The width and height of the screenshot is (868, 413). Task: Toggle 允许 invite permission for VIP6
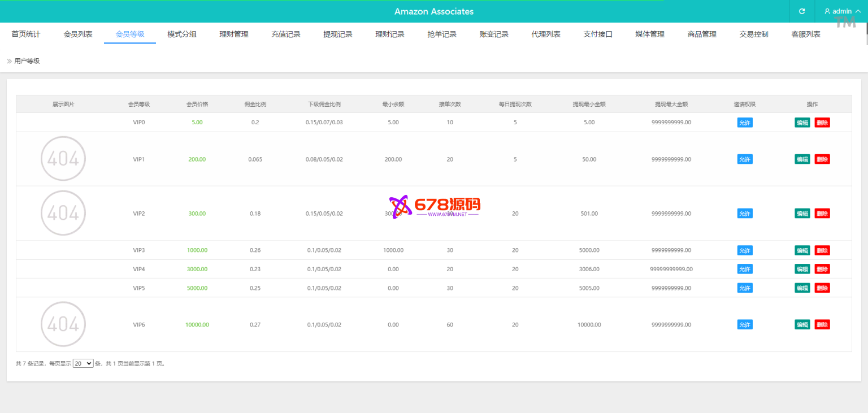(x=745, y=325)
